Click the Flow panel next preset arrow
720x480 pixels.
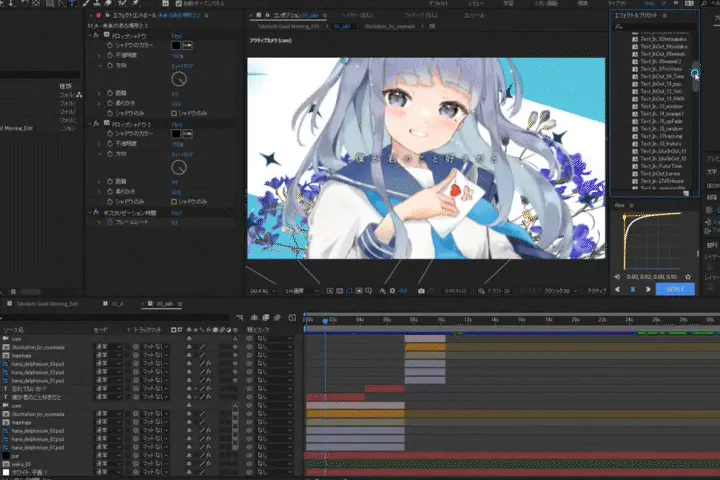648,289
